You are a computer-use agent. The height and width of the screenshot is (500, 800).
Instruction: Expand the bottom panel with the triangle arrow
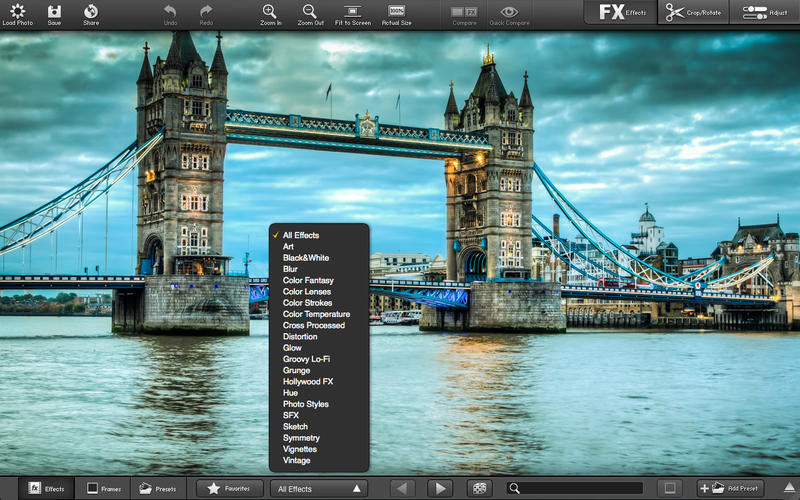coord(790,488)
